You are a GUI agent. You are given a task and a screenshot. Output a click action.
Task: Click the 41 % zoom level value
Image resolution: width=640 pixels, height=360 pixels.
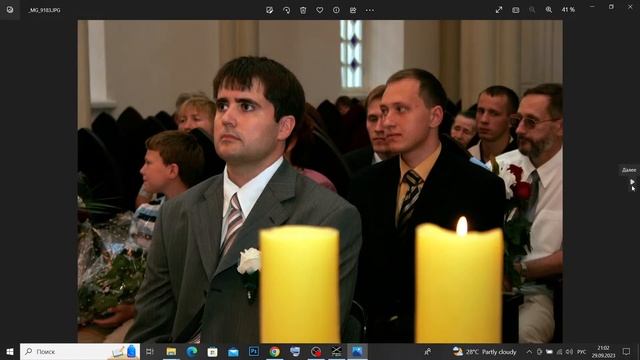click(x=568, y=10)
